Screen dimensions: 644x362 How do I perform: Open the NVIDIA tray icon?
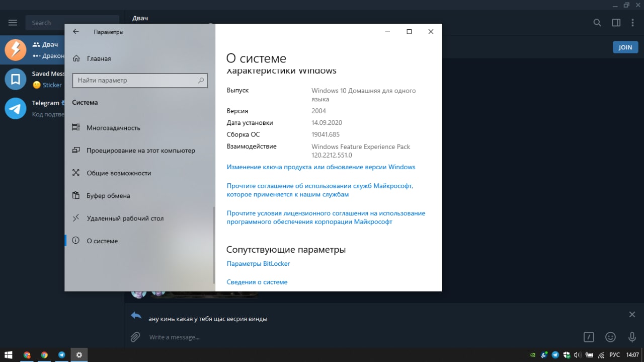coord(533,355)
